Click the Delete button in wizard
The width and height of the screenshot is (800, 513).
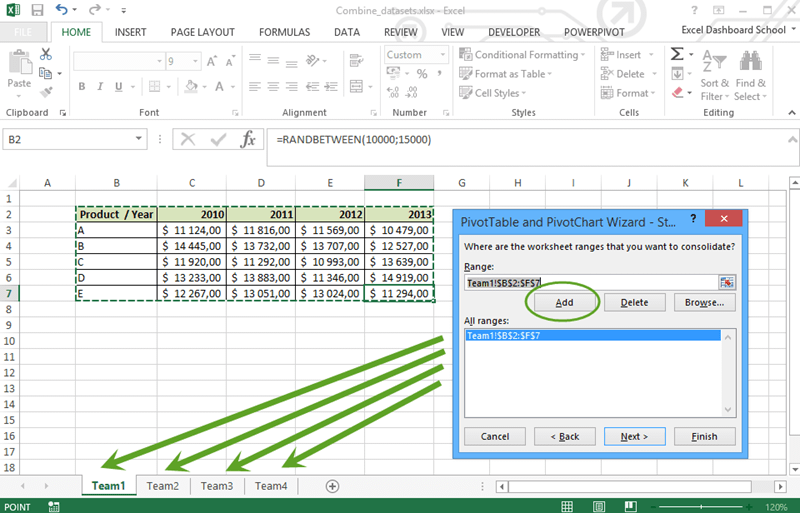[x=634, y=303]
